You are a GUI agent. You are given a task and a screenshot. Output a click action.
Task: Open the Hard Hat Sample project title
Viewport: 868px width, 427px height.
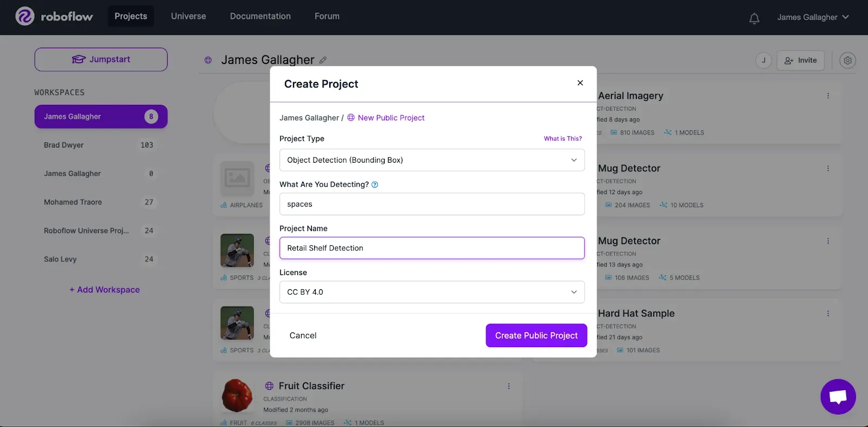click(636, 313)
